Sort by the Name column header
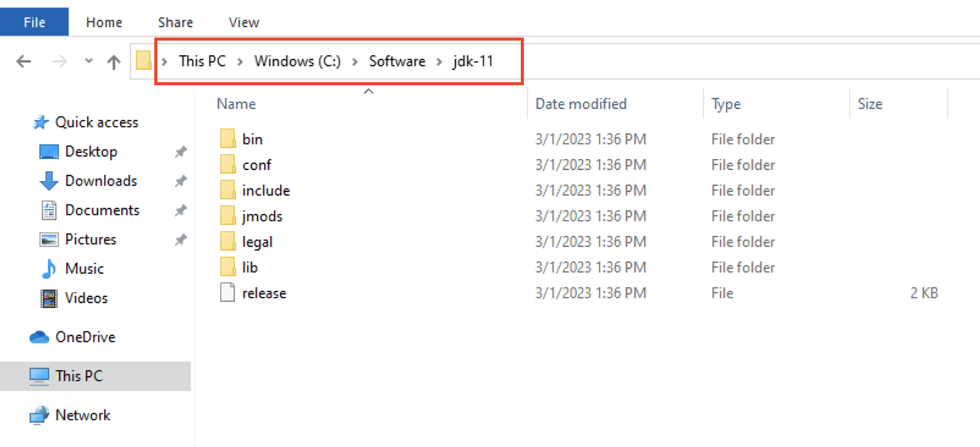 [236, 104]
